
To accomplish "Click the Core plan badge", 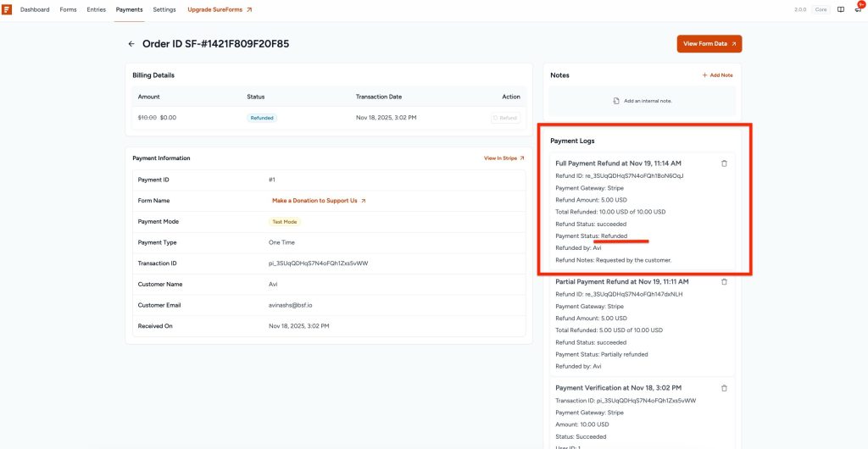I will (x=821, y=9).
